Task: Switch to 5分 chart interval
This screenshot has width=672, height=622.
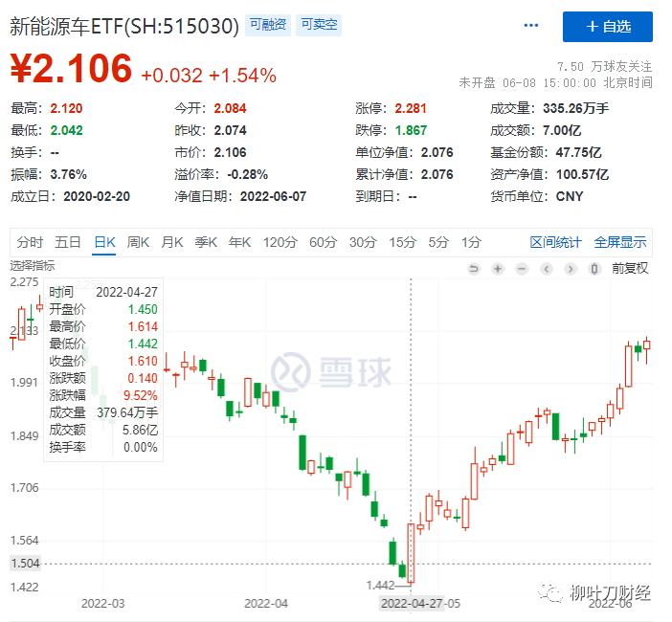Action: [x=438, y=242]
